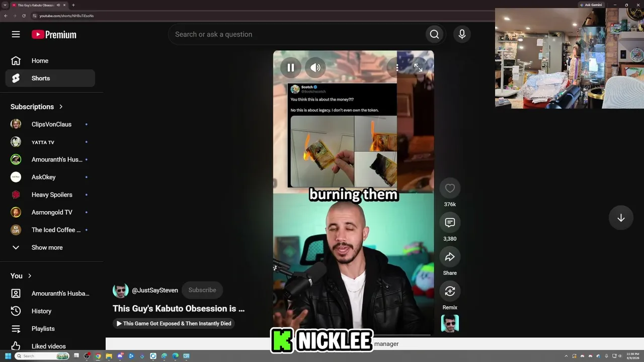Click the search or ask a question field
Image resolution: width=644 pixels, height=362 pixels.
click(297, 34)
